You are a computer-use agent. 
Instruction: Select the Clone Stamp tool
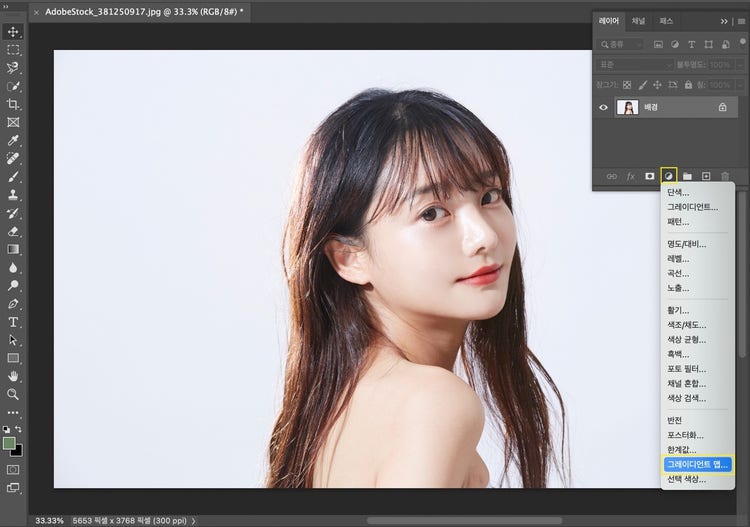tap(13, 195)
